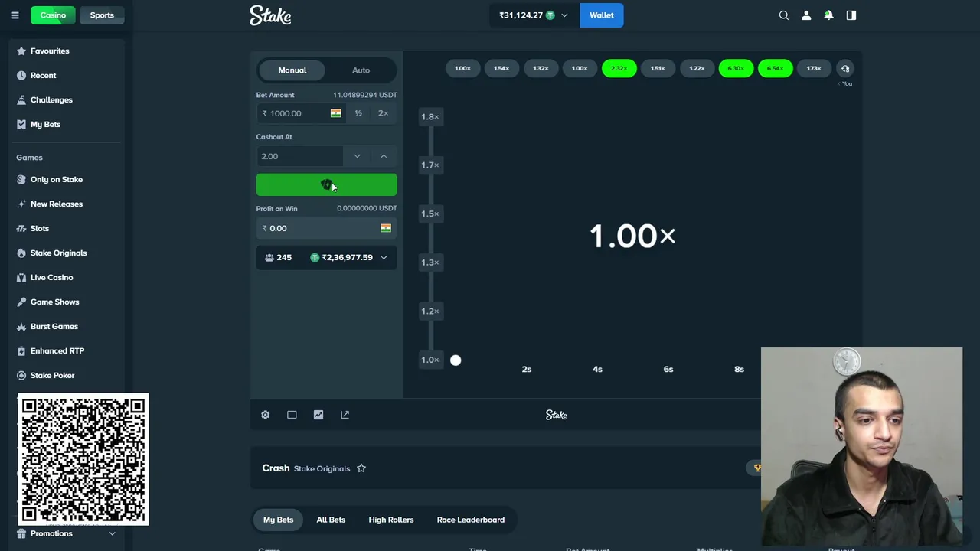
Task: Open the Stake Originals link beside Crash
Action: point(322,468)
